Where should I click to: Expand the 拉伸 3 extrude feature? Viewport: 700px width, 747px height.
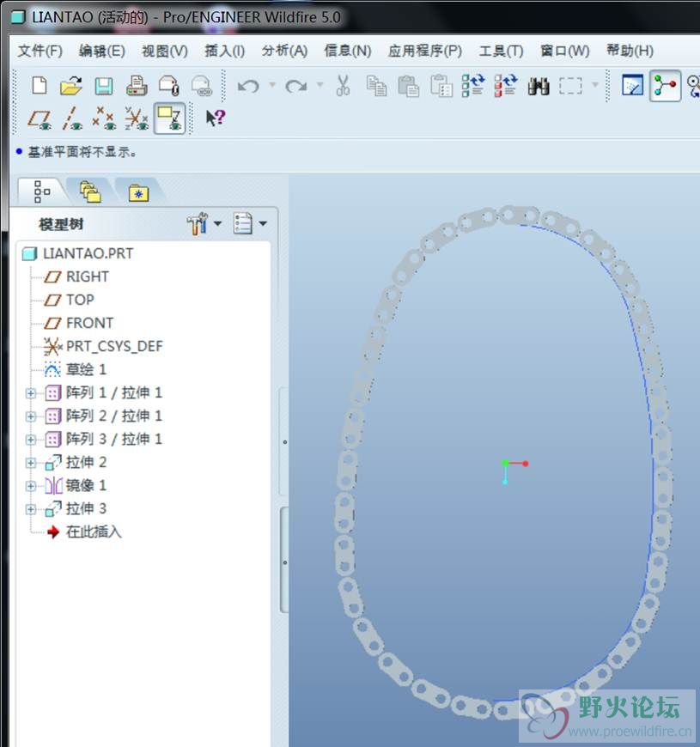click(31, 509)
